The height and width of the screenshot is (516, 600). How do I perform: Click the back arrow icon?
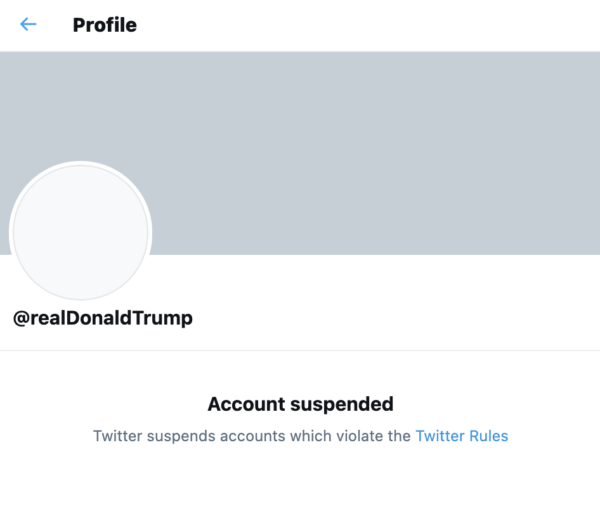coord(28,24)
